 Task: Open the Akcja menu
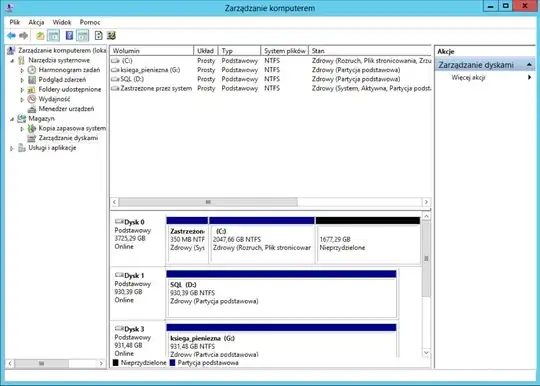coord(36,22)
